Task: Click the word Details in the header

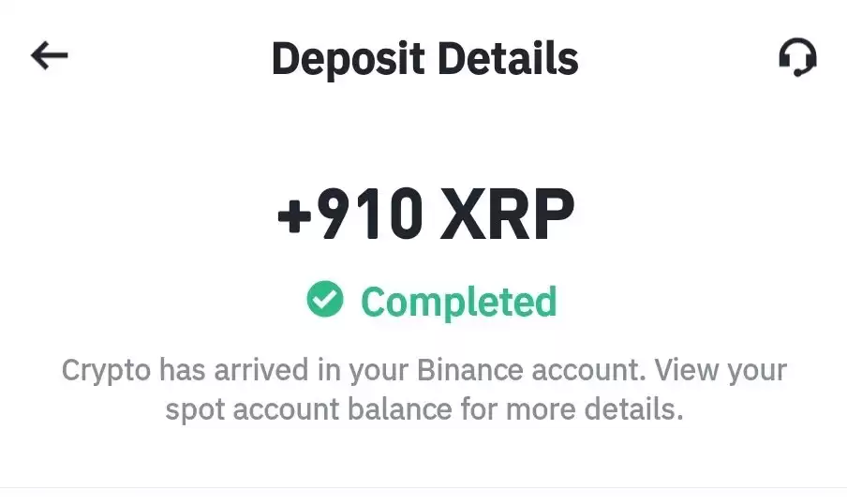Action: point(509,58)
